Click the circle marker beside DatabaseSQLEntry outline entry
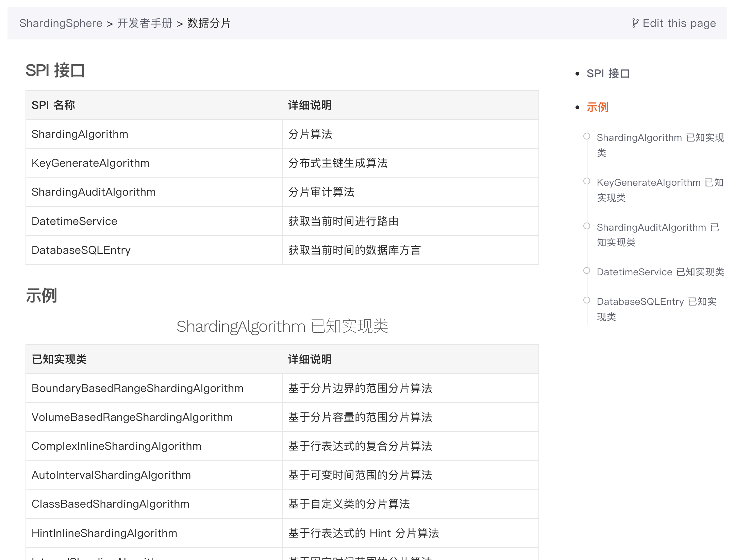The width and height of the screenshot is (734, 560). point(587,300)
